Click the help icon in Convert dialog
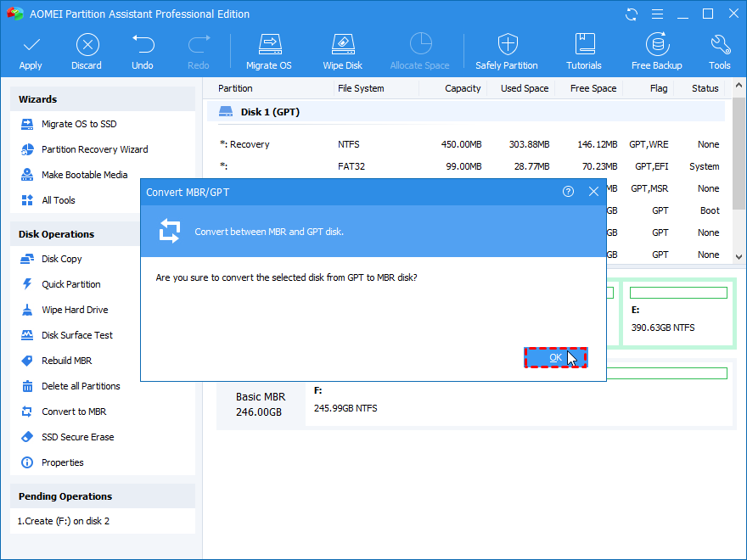The height and width of the screenshot is (560, 747). pos(568,192)
